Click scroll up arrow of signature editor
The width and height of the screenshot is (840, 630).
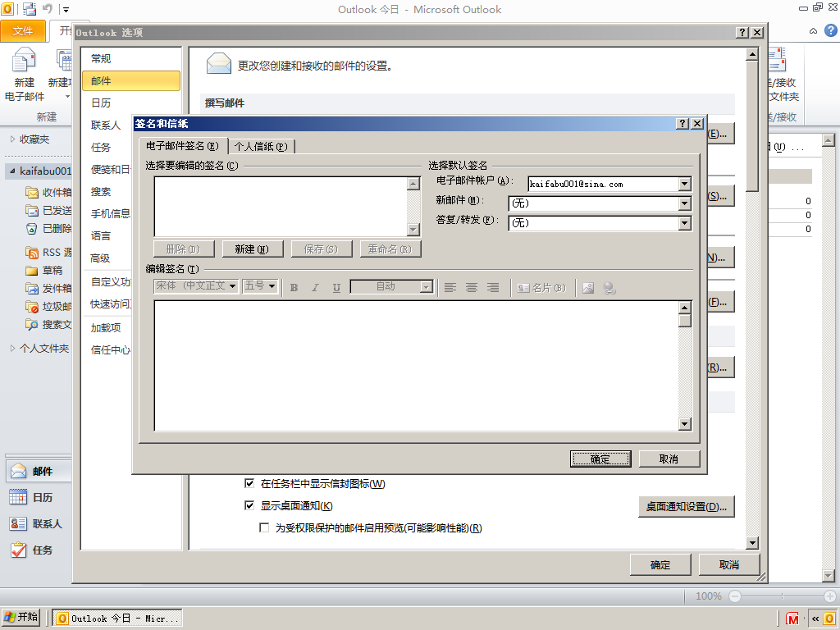[685, 308]
